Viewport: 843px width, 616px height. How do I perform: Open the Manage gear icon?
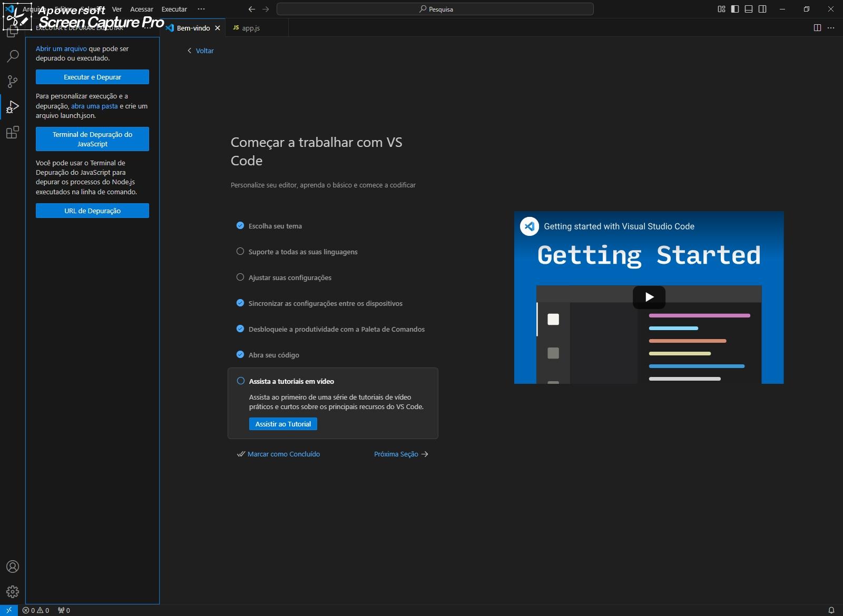13,592
